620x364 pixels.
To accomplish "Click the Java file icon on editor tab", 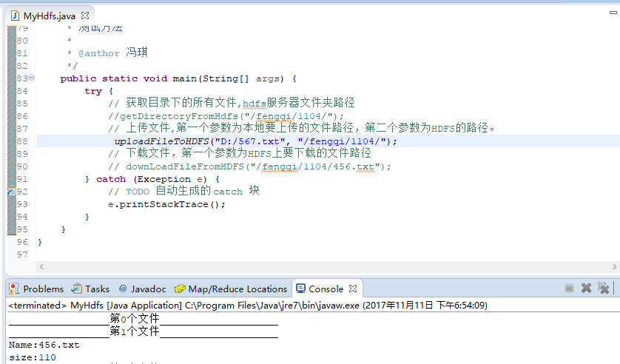I will pyautogui.click(x=15, y=16).
